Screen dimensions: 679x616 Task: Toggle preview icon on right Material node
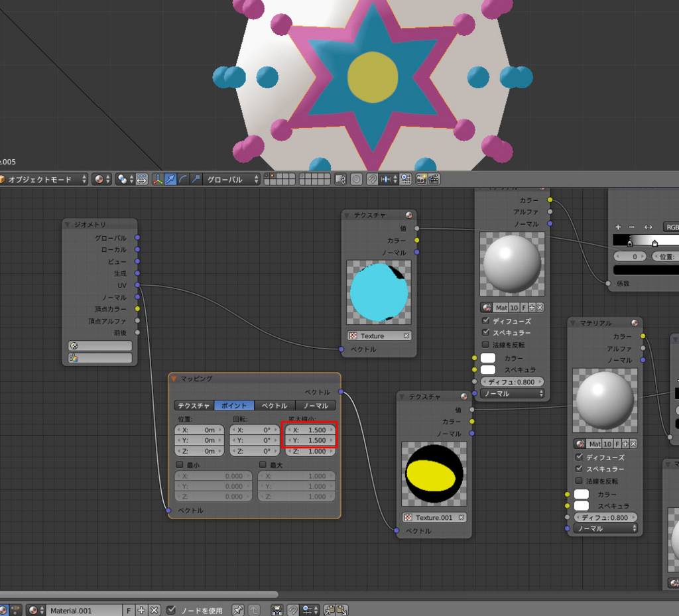pyautogui.click(x=635, y=323)
